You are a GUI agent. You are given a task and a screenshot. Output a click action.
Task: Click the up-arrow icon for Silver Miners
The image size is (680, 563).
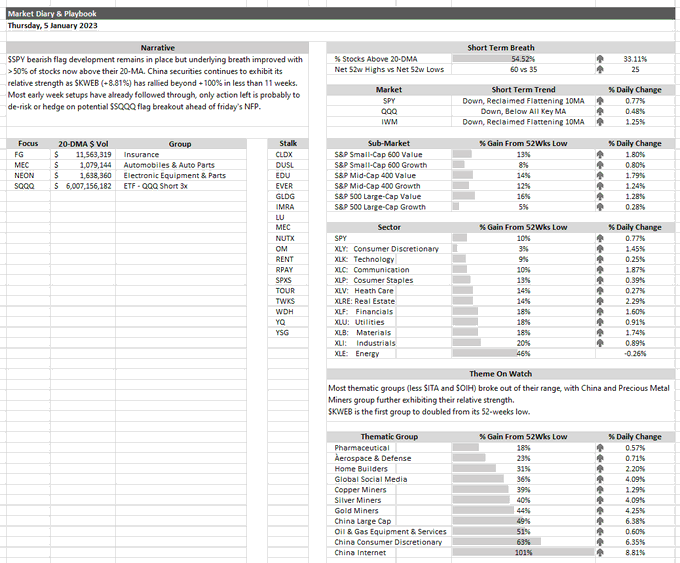pos(600,500)
